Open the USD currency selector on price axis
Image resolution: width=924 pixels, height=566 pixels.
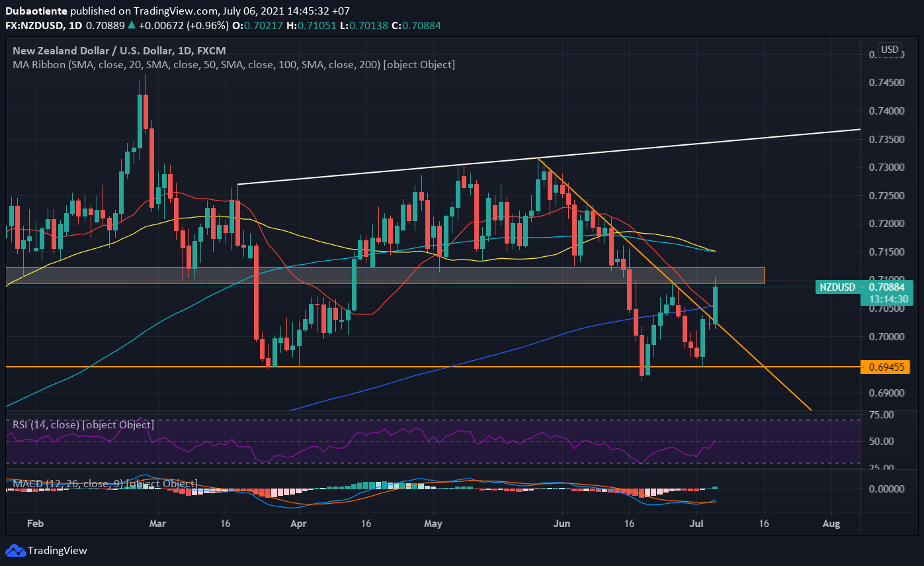click(890, 50)
